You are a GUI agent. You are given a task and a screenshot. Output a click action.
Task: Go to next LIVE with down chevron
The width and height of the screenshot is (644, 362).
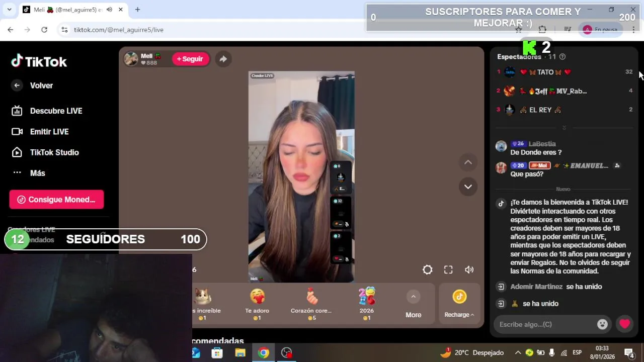coord(468,187)
